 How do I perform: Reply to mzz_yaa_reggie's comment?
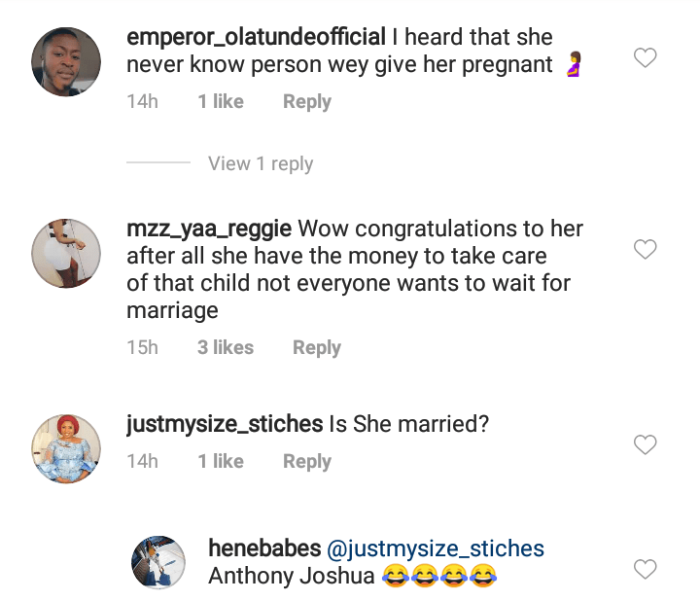coord(317,347)
